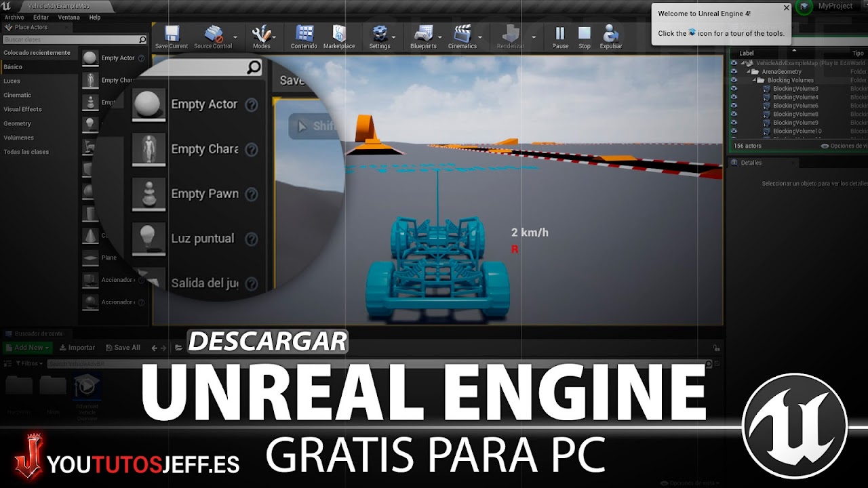The width and height of the screenshot is (868, 488).
Task: Click the green tutorial cap icon
Action: (805, 7)
